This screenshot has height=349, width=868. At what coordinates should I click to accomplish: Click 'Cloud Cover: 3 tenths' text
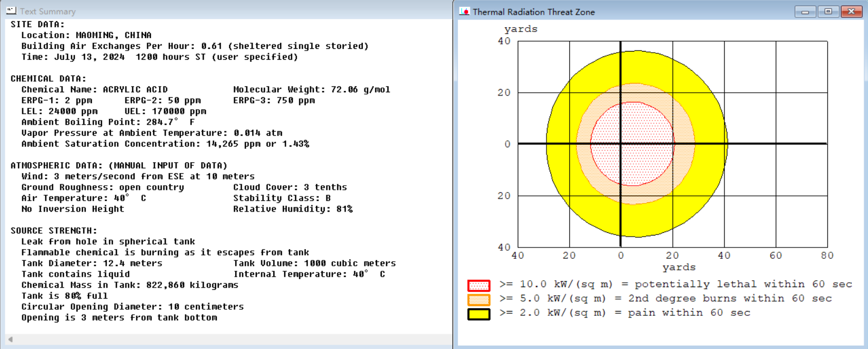290,187
